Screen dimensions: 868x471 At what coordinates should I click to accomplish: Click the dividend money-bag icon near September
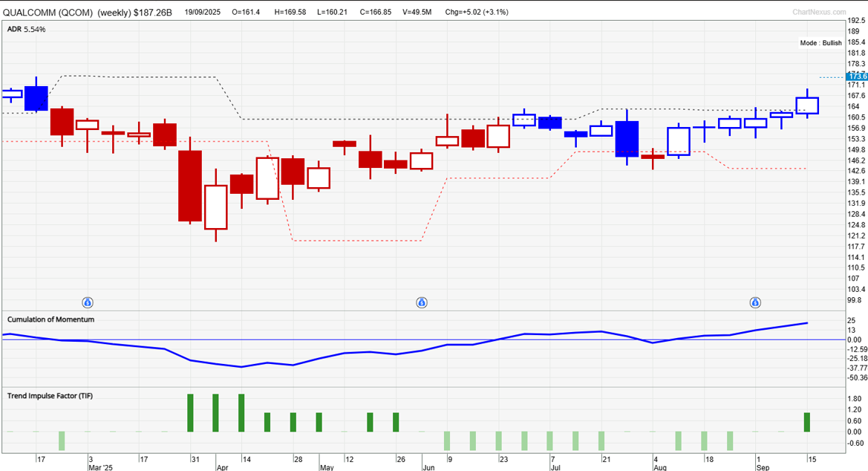tap(754, 302)
